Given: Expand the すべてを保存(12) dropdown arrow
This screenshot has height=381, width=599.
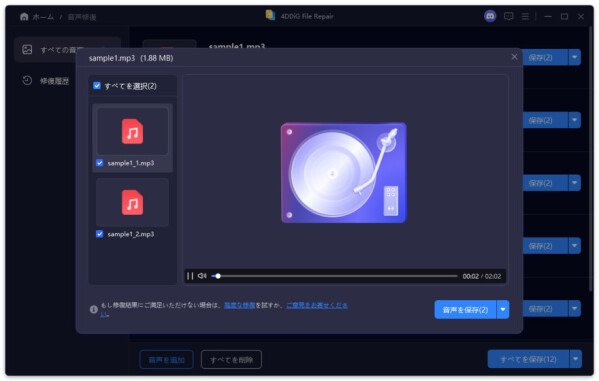Looking at the screenshot, I should tap(575, 359).
